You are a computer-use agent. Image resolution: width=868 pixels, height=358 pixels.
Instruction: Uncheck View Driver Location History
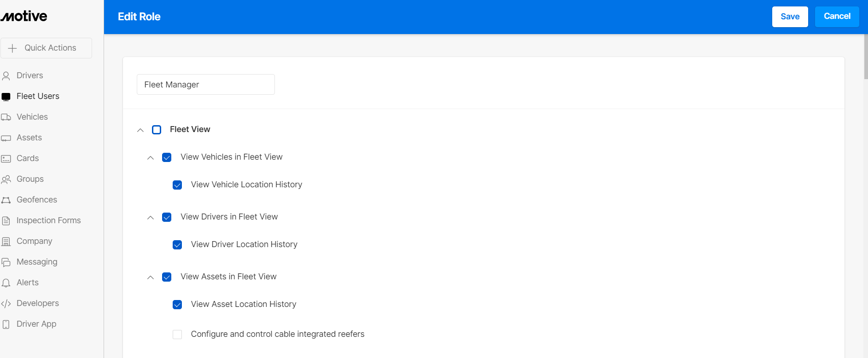click(177, 245)
